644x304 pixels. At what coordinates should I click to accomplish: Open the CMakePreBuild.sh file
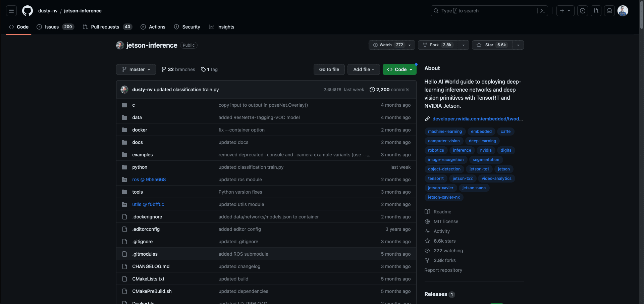(x=152, y=291)
